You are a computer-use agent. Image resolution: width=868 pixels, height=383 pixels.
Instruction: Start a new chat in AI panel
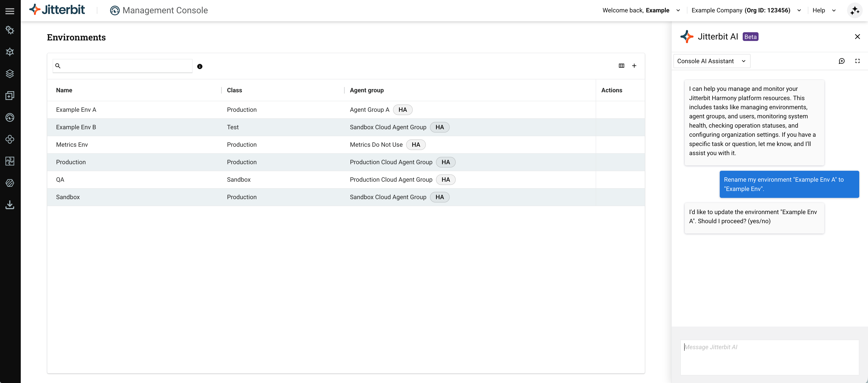coord(841,61)
